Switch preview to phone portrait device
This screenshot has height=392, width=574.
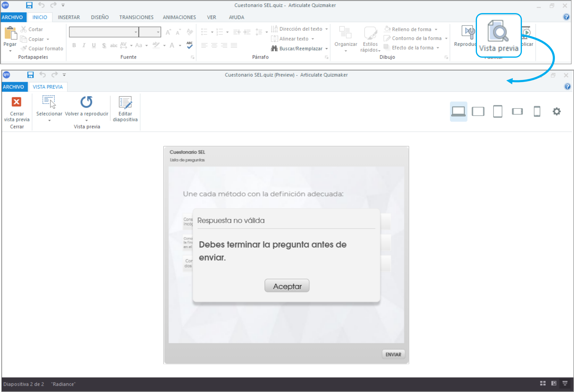pos(537,112)
